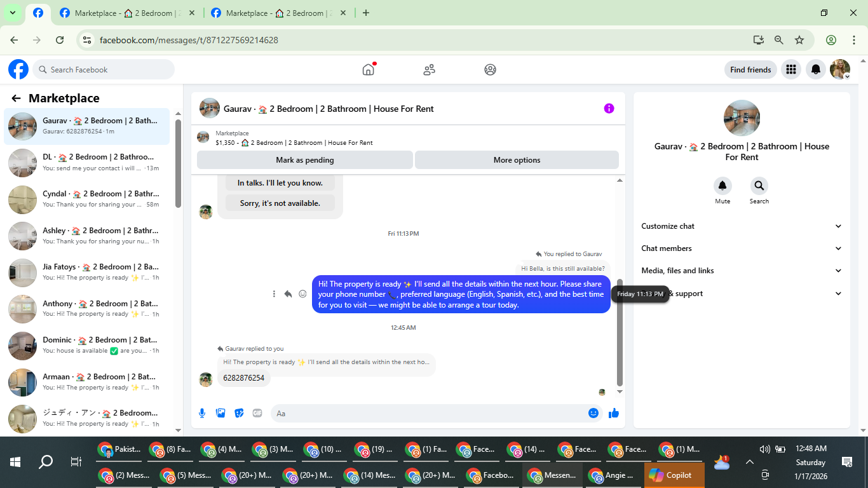The height and width of the screenshot is (488, 868).
Task: Bookmark this page with star icon
Action: coord(799,40)
